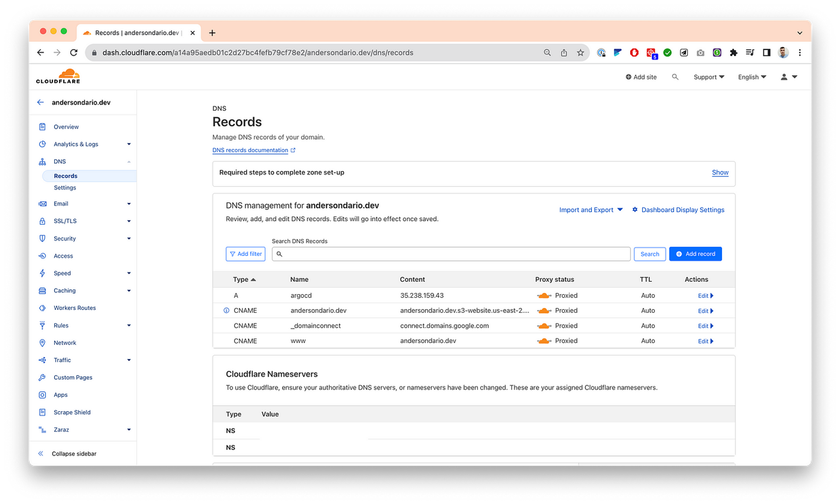The width and height of the screenshot is (840, 504).
Task: Click the Analytics & Logs chart icon
Action: (x=42, y=144)
